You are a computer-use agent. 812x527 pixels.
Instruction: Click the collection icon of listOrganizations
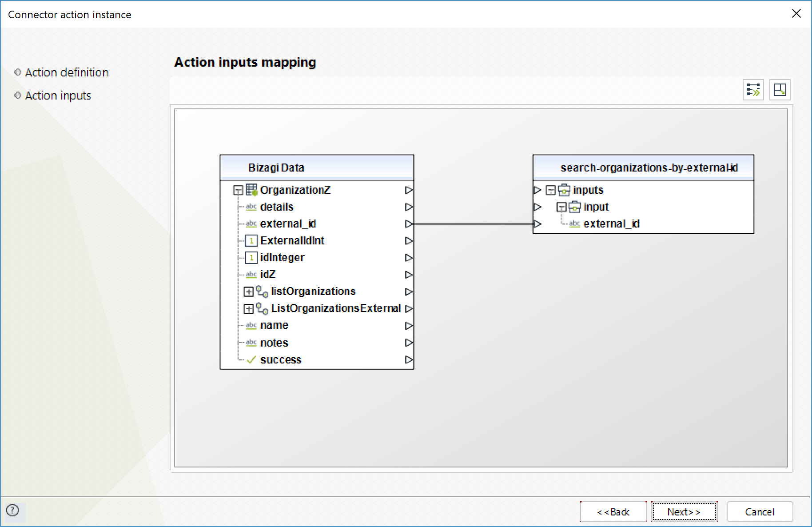pos(262,291)
